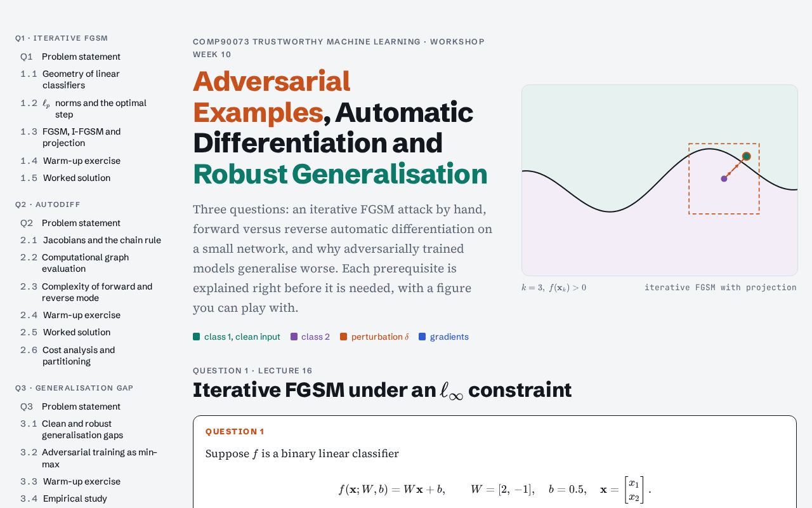Click the COMP90073 Trustworthy Machine Learning header
Viewport: 812px width, 508px height.
[x=339, y=48]
